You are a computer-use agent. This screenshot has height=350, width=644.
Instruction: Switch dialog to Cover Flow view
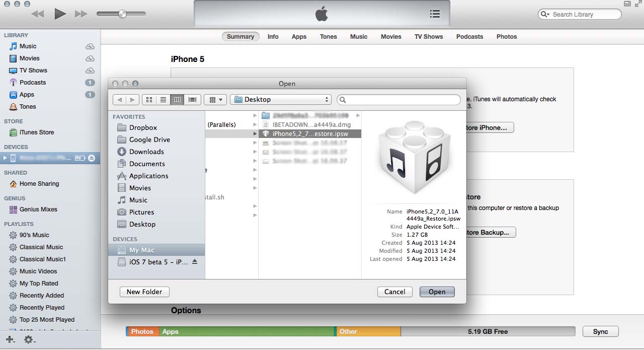(192, 100)
